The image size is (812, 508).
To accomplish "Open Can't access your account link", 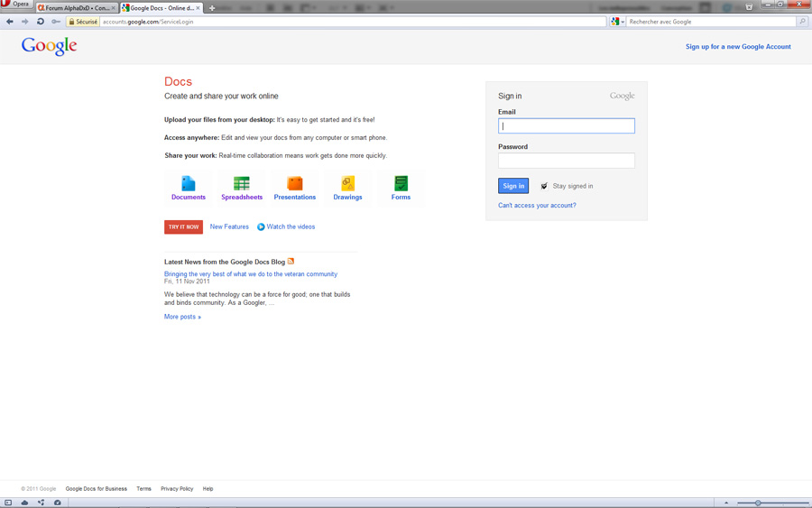I will [537, 206].
